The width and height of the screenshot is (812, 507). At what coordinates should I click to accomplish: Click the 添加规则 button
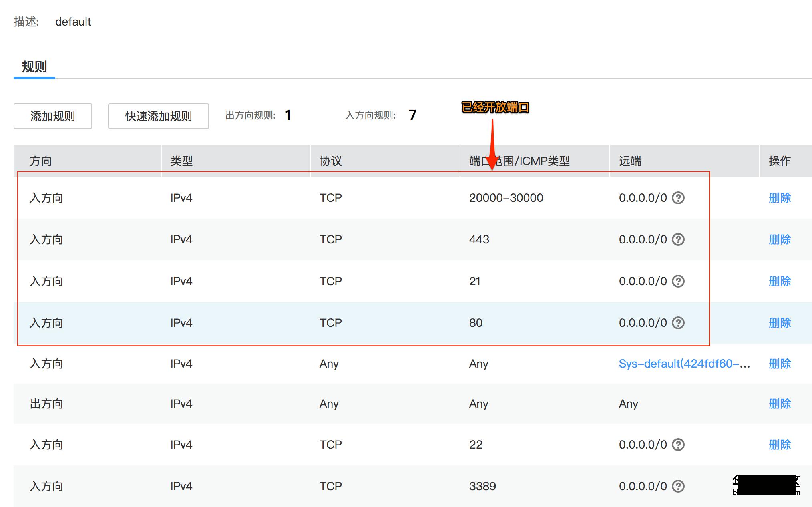(x=53, y=116)
